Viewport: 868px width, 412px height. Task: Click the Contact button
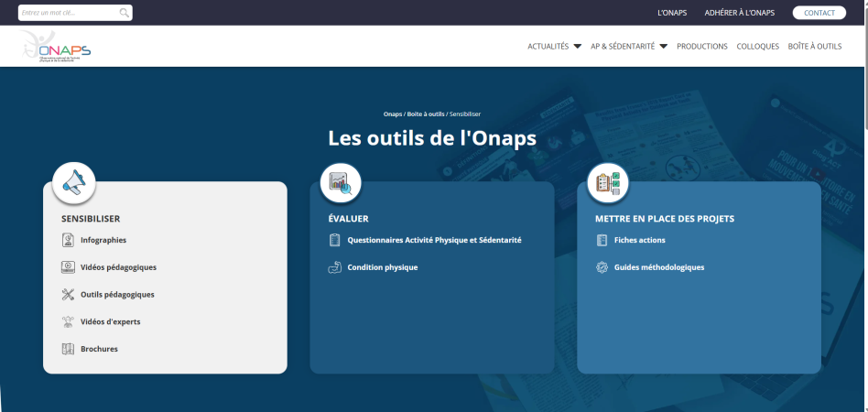click(819, 13)
